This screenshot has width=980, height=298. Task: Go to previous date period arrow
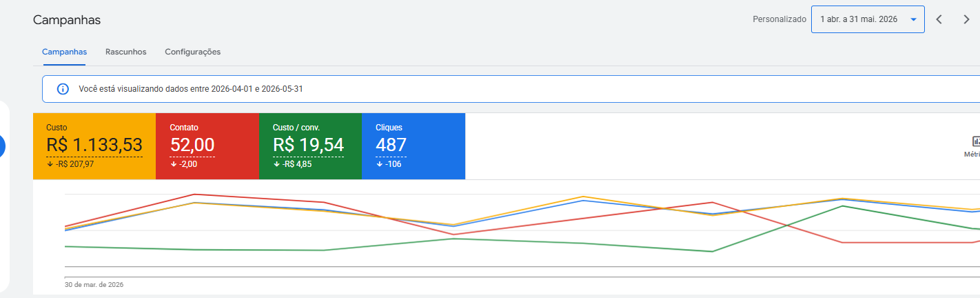(939, 19)
